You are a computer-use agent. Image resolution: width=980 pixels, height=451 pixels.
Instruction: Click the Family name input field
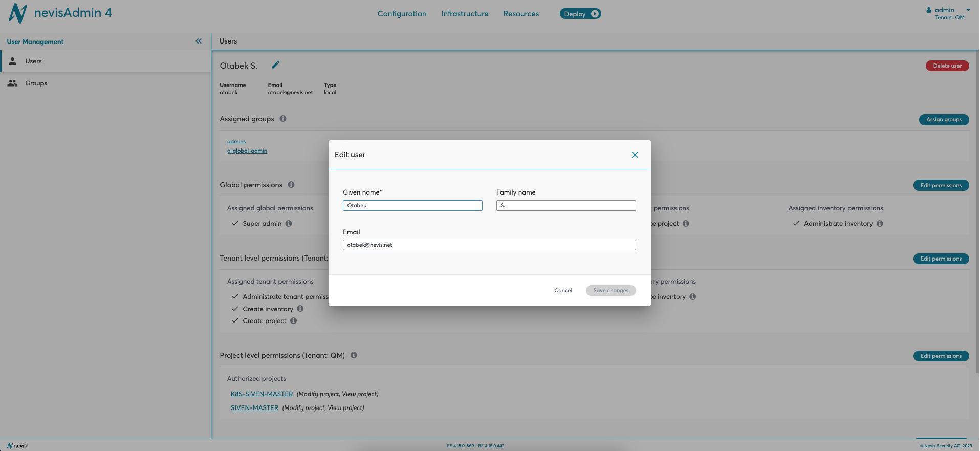click(x=565, y=205)
